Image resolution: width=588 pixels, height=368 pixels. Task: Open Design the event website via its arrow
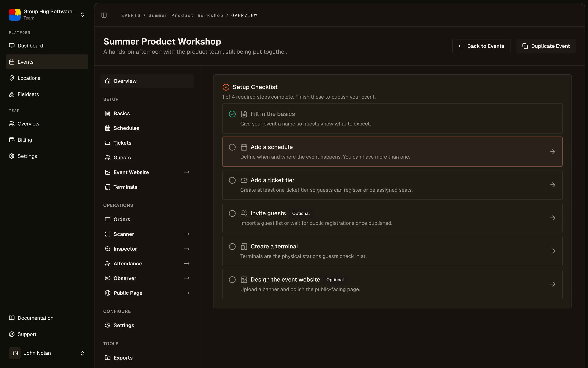click(553, 284)
